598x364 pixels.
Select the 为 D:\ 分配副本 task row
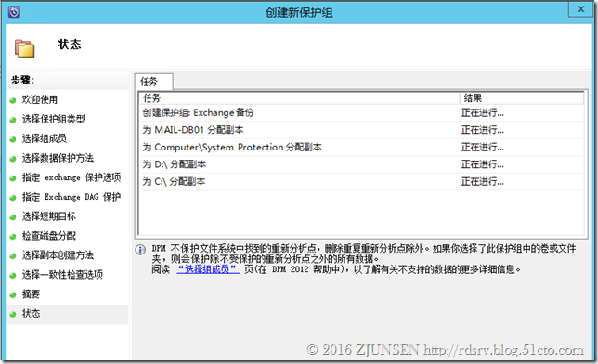[x=361, y=164]
